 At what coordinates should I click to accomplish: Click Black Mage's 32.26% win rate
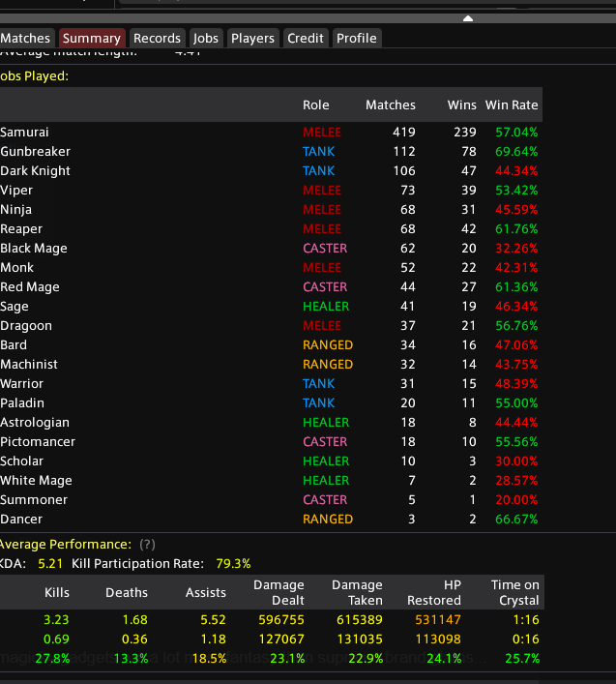pos(516,249)
